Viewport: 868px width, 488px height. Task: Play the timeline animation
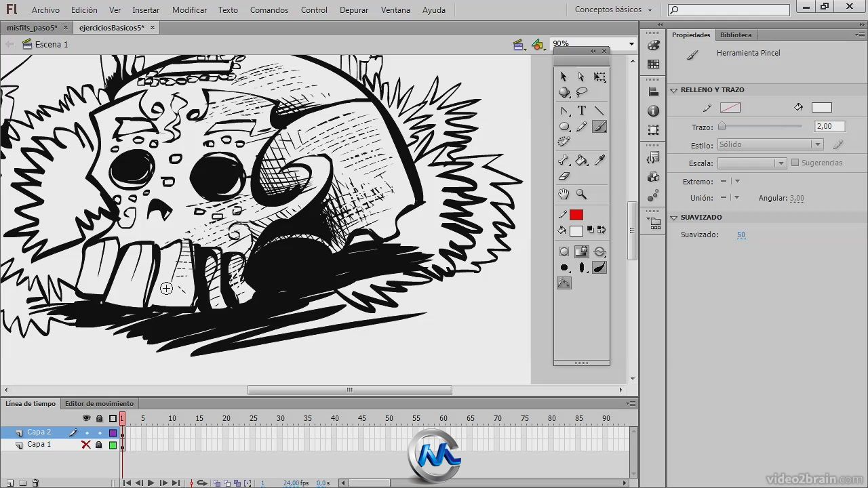coord(151,483)
